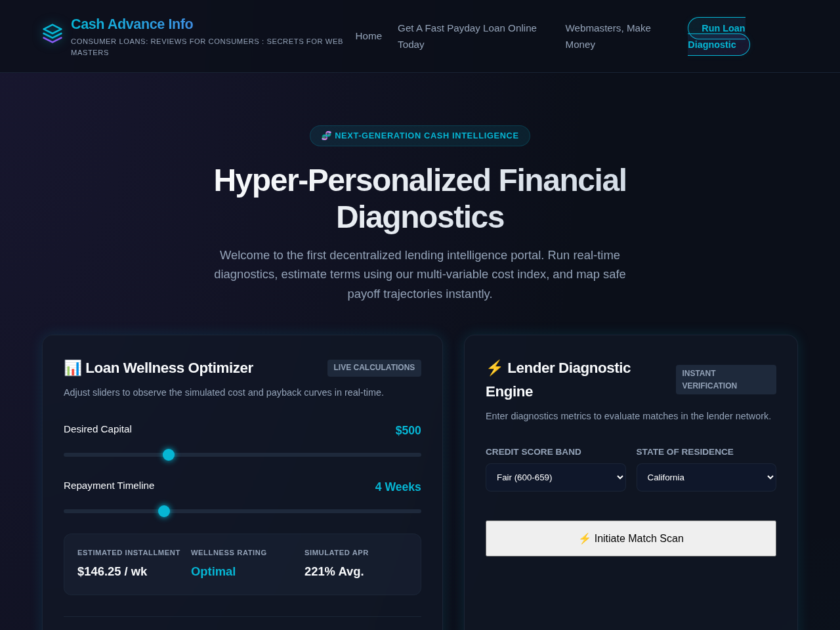Click the layered stack logo icon

click(52, 33)
